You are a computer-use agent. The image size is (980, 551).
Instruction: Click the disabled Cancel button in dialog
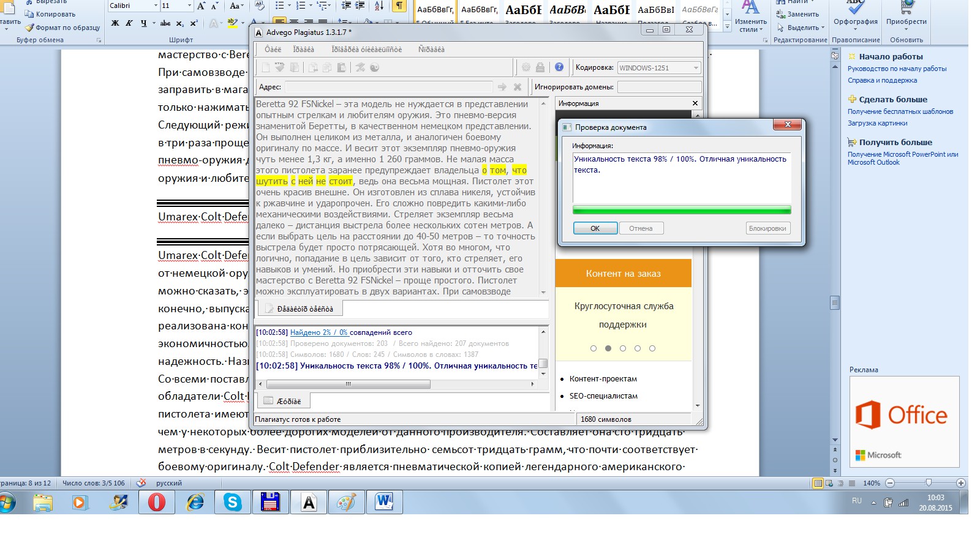[641, 228]
